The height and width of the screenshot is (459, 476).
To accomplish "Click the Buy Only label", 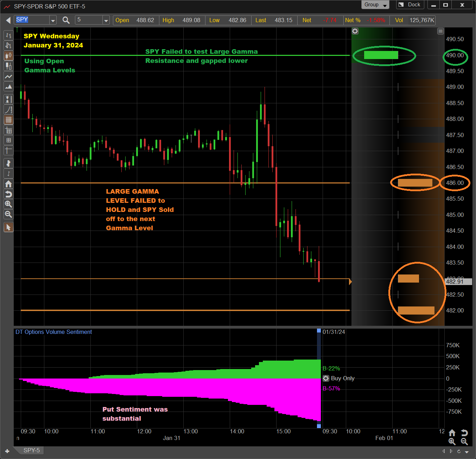I will click(x=343, y=379).
